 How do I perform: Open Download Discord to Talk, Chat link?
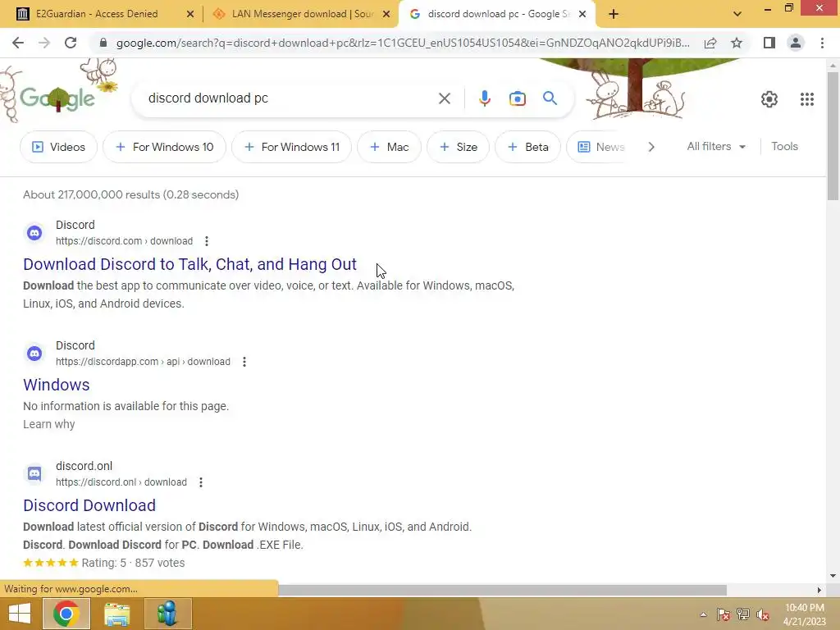[189, 264]
